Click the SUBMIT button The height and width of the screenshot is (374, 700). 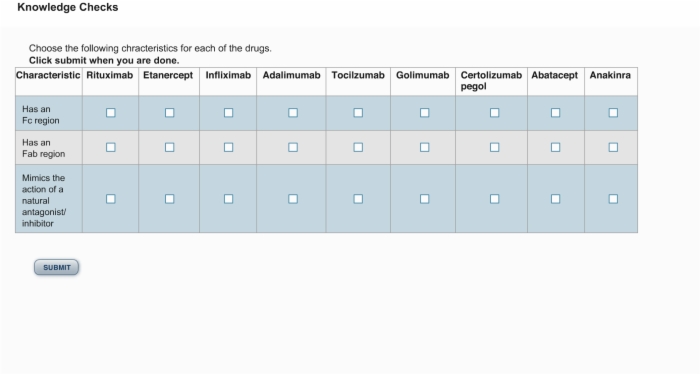coord(57,267)
